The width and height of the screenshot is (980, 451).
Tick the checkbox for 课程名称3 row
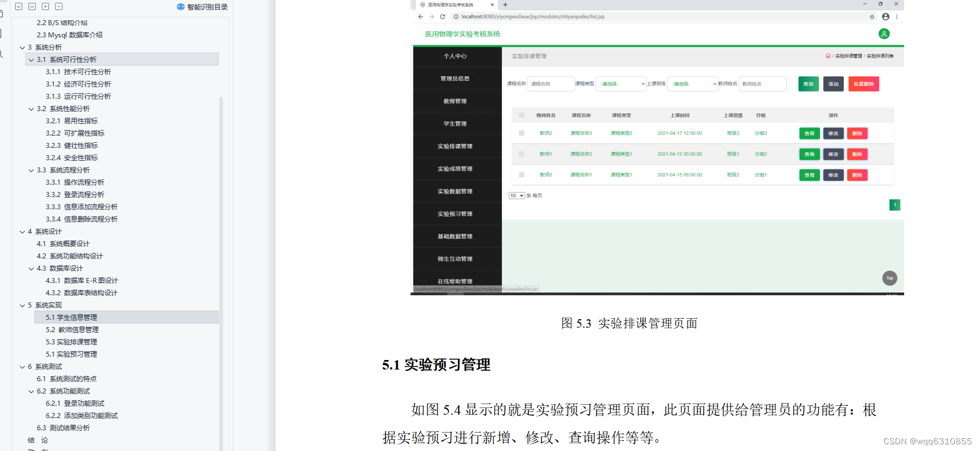click(x=522, y=133)
